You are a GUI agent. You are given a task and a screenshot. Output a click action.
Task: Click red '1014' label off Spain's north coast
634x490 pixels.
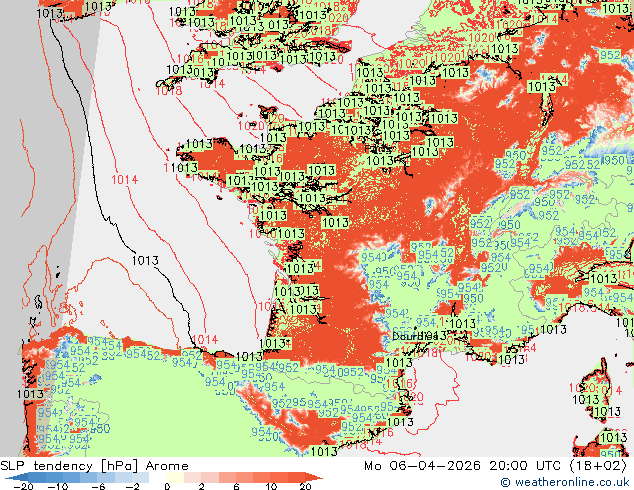pos(205,340)
